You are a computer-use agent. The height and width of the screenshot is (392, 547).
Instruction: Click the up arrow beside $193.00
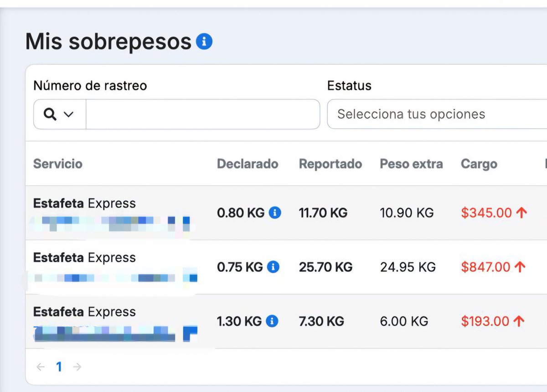tap(519, 321)
